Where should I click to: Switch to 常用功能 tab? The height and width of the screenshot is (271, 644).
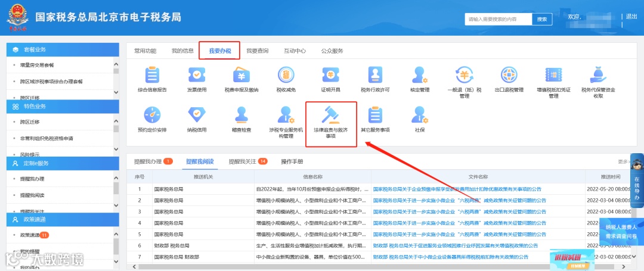(x=145, y=51)
